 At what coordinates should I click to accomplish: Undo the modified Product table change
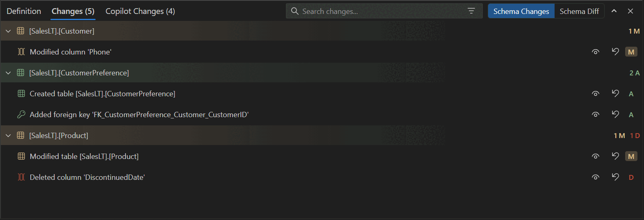(x=615, y=156)
